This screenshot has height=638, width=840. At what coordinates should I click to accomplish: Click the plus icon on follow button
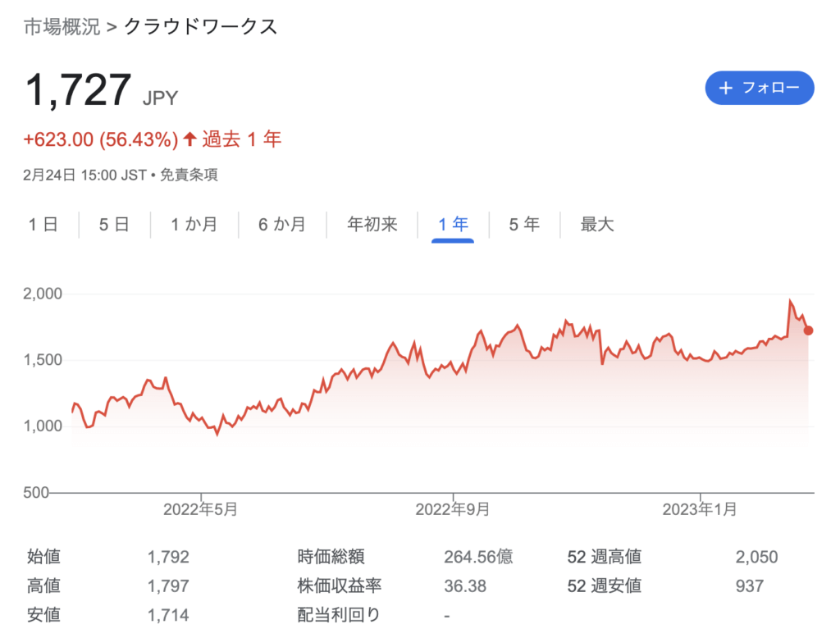(x=725, y=89)
